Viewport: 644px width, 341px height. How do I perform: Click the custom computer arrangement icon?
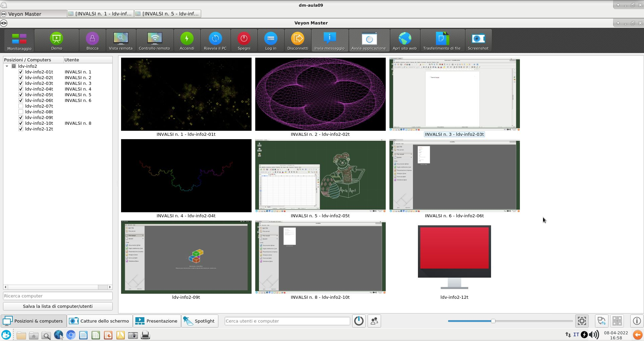click(x=602, y=321)
